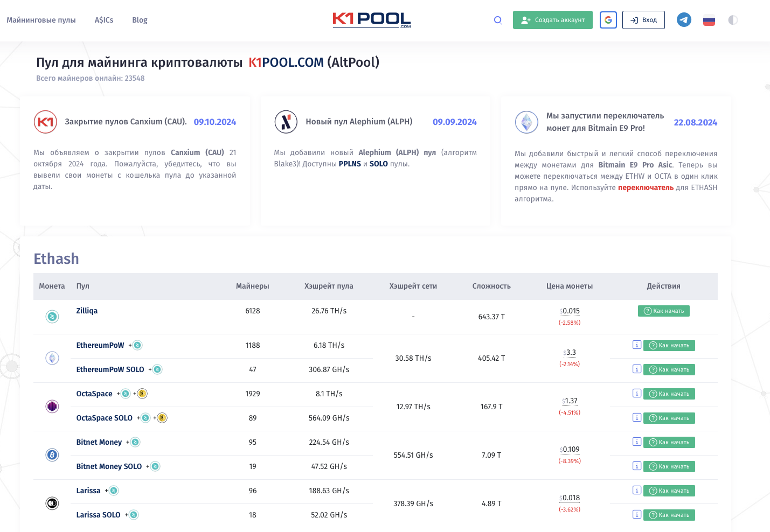
Task: Click Как начать for OctaSpace
Action: (x=669, y=394)
